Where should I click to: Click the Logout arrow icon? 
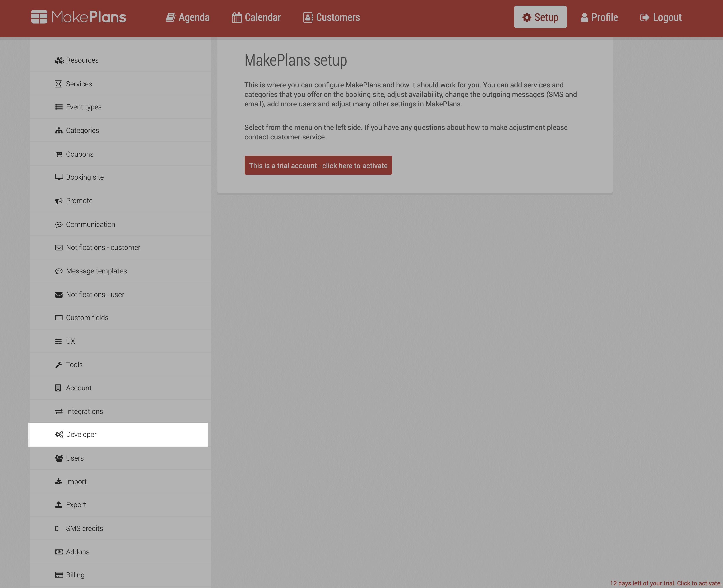coord(645,17)
